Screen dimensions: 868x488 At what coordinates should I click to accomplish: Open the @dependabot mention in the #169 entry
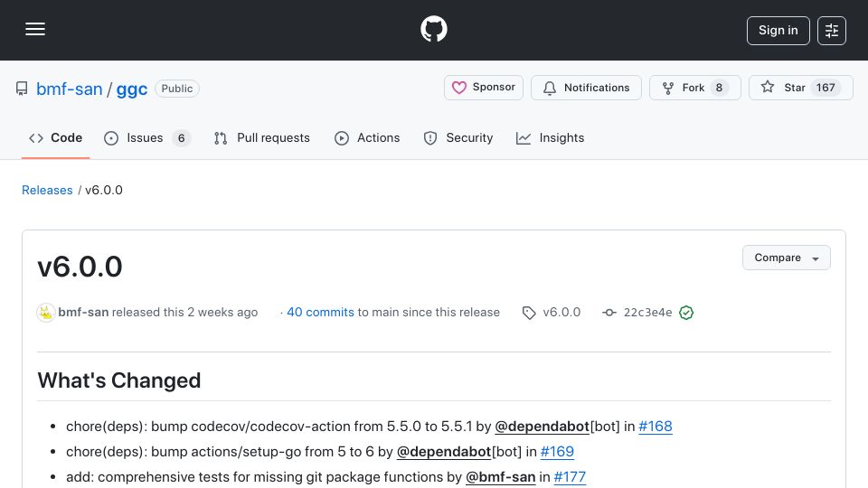point(443,452)
